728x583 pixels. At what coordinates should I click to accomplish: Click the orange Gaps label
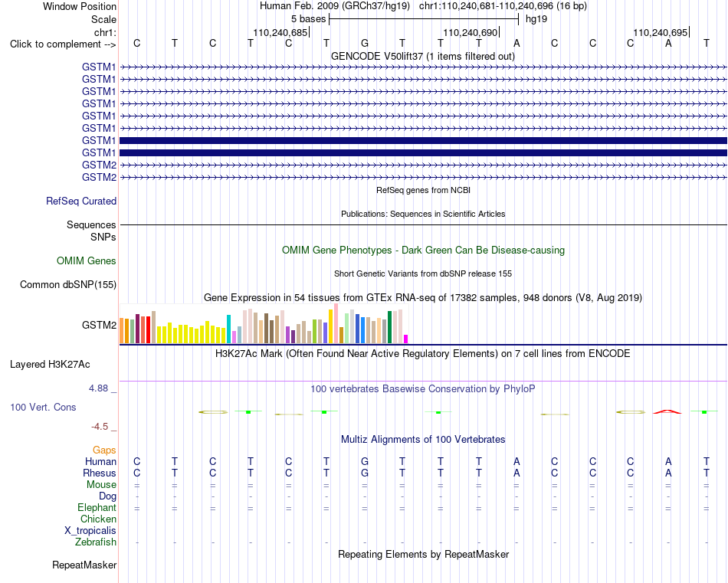104,450
